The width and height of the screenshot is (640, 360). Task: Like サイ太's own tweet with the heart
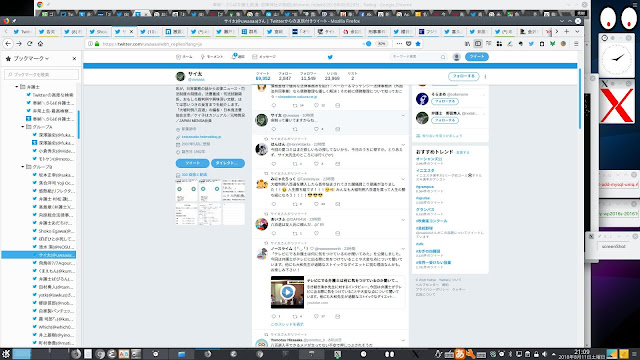click(x=316, y=129)
